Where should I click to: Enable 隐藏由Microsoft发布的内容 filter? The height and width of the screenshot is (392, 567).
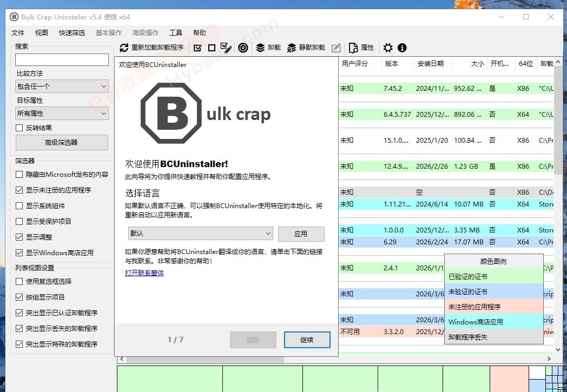pos(19,174)
